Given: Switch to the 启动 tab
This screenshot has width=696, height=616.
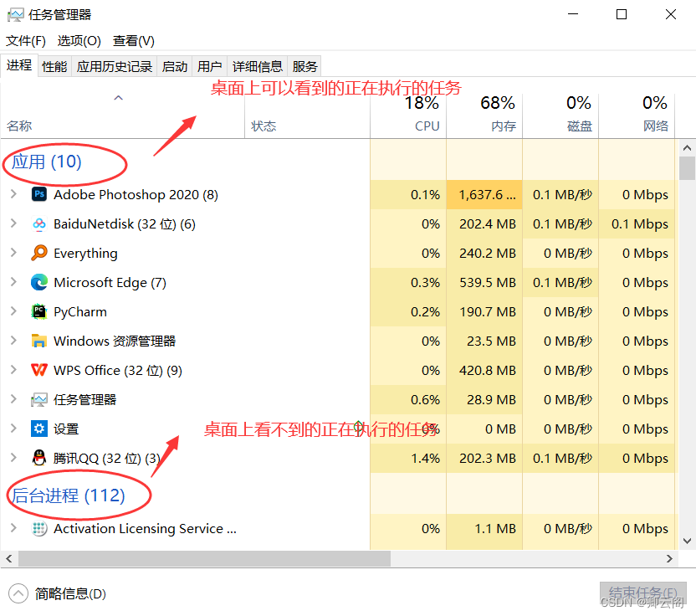Looking at the screenshot, I should [175, 67].
